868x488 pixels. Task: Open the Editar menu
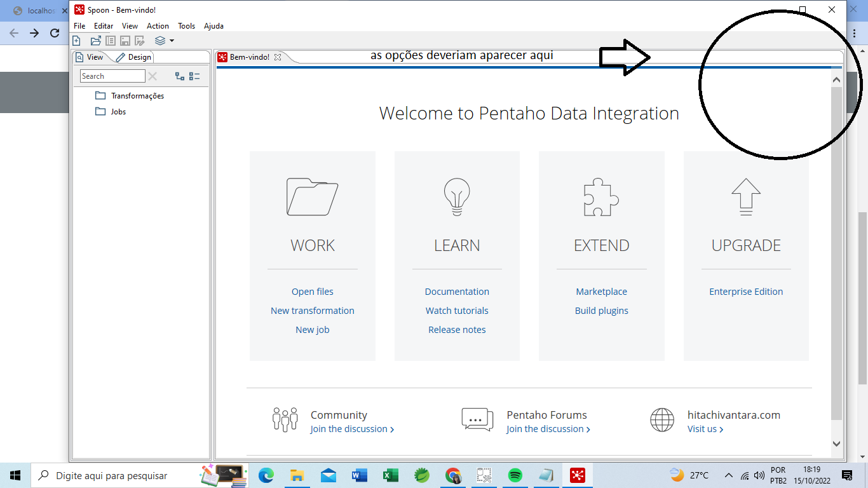coord(104,26)
